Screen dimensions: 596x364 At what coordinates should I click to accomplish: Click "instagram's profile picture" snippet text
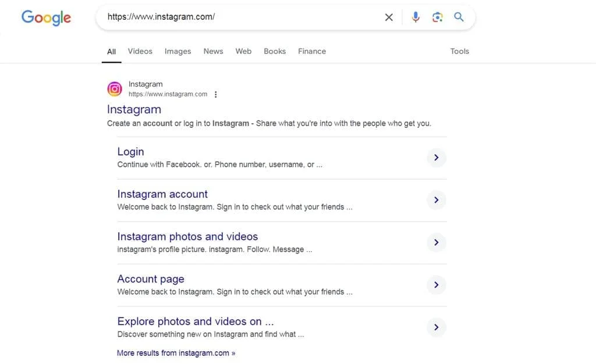click(215, 249)
